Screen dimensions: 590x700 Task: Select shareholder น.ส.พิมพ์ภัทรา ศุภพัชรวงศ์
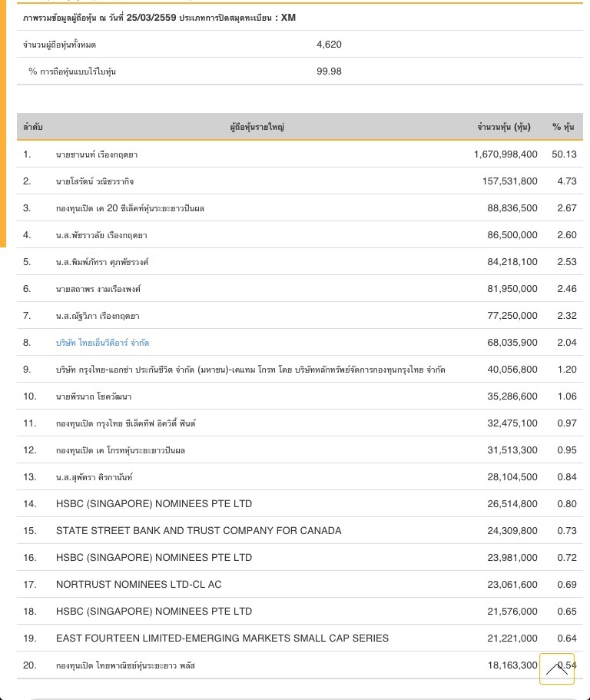pyautogui.click(x=102, y=262)
